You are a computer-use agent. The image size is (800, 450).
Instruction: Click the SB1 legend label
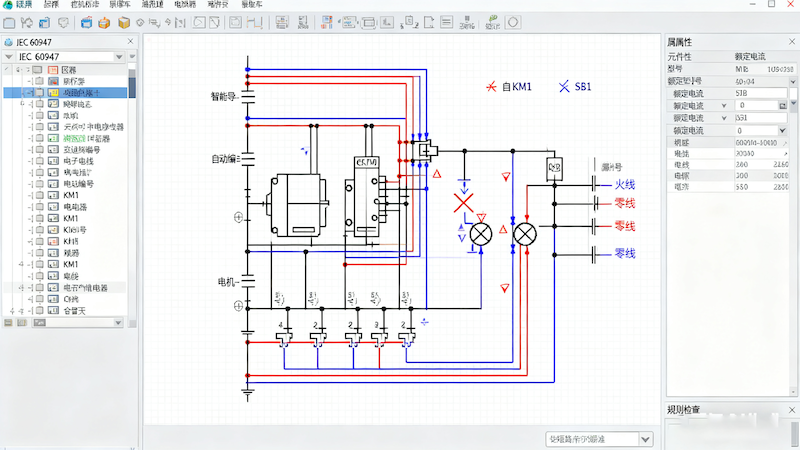pyautogui.click(x=583, y=88)
